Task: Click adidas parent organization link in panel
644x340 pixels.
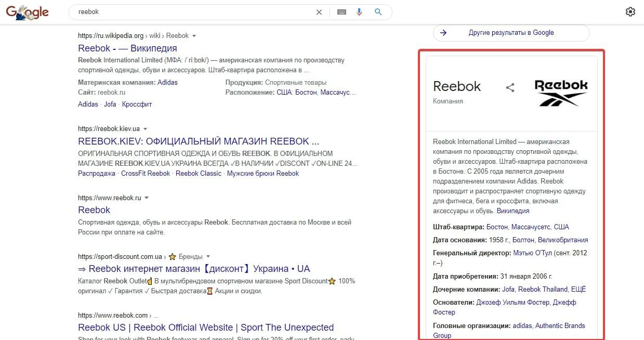Action: click(522, 325)
